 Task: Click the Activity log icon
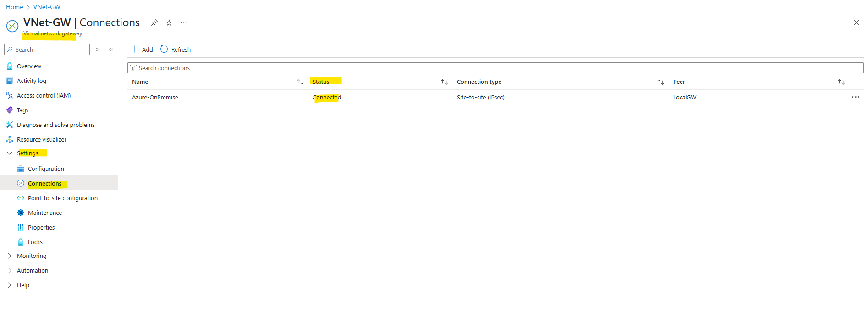[10, 81]
